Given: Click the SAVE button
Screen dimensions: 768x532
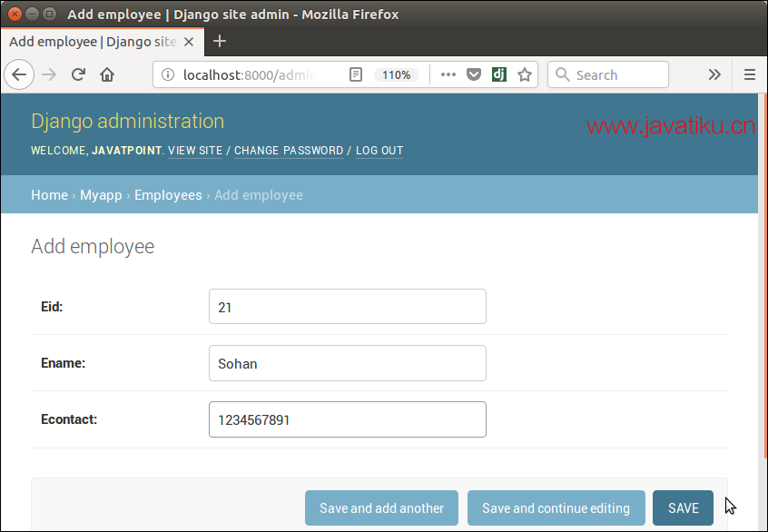Looking at the screenshot, I should 683,508.
